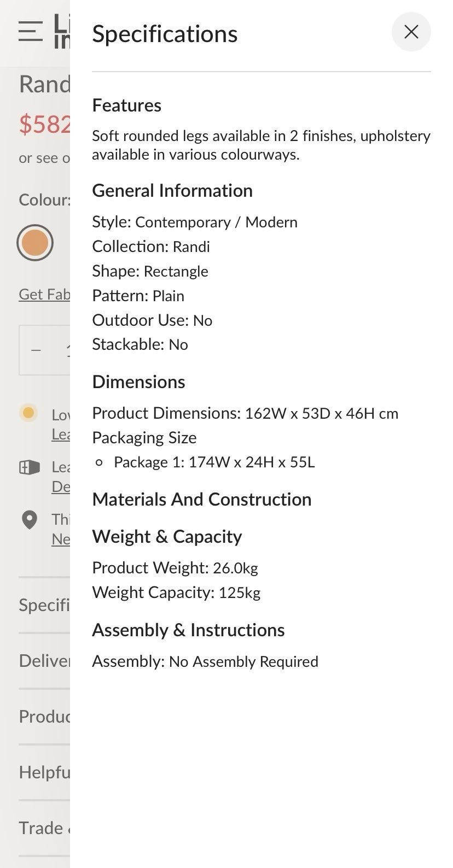Open the link under the low stock notice

(61, 434)
